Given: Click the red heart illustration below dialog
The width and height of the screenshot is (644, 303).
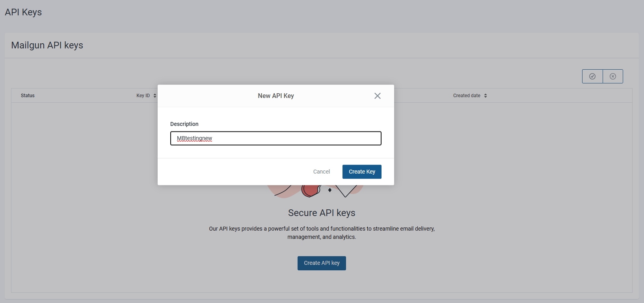Looking at the screenshot, I should pyautogui.click(x=311, y=190).
